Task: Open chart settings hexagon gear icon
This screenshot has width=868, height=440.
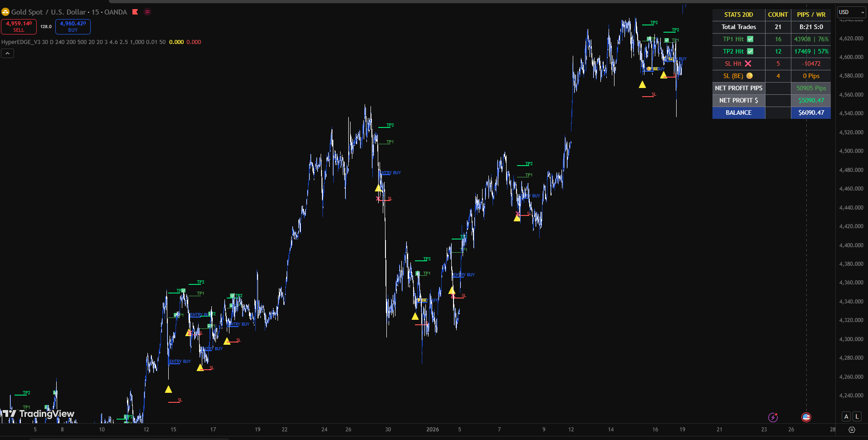Action: point(852,430)
